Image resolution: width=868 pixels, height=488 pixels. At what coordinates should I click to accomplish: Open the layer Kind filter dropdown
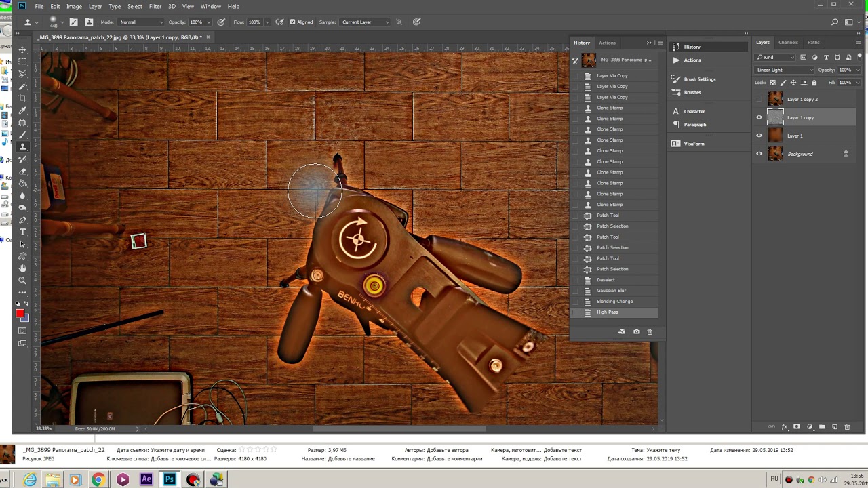coord(775,57)
